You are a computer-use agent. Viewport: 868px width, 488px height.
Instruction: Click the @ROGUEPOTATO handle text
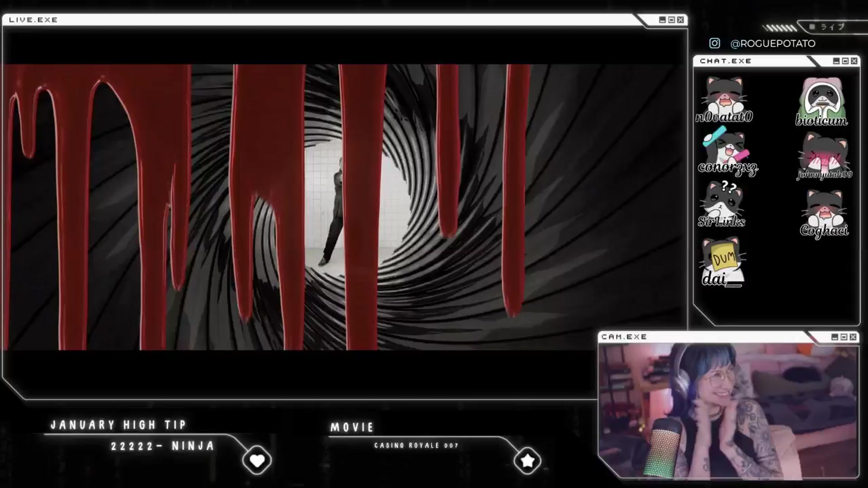[773, 43]
